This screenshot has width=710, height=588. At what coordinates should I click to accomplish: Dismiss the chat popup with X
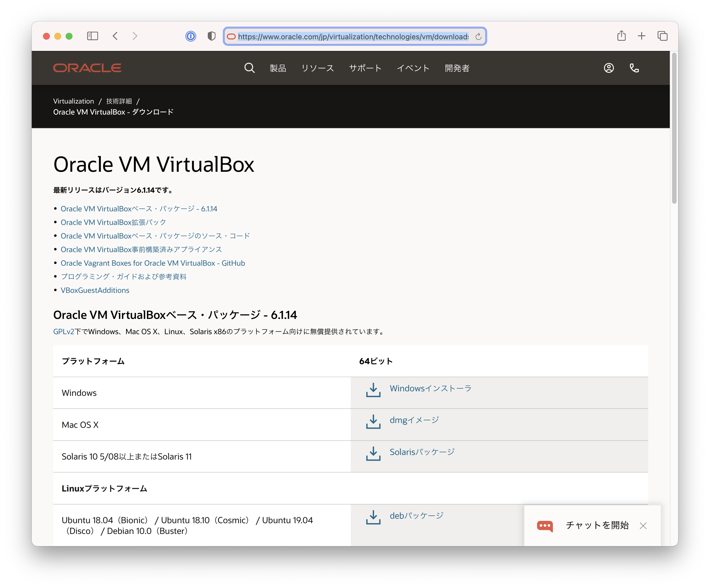[643, 525]
